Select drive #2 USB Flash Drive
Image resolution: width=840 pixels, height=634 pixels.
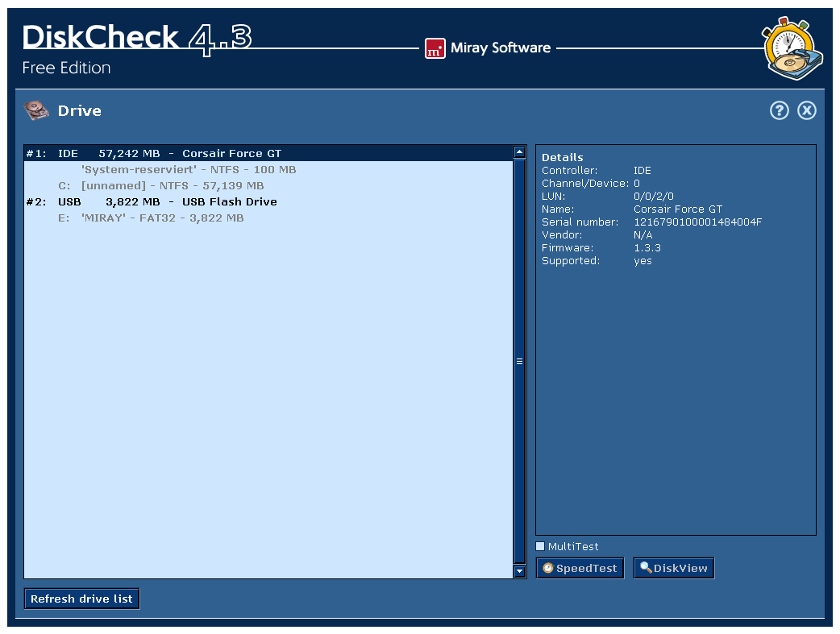(268, 202)
